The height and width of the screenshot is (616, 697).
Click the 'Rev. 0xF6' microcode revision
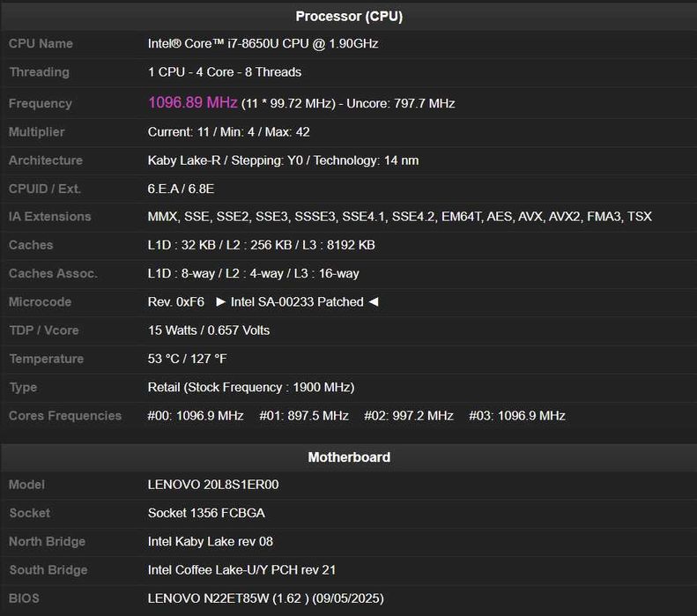click(x=176, y=301)
